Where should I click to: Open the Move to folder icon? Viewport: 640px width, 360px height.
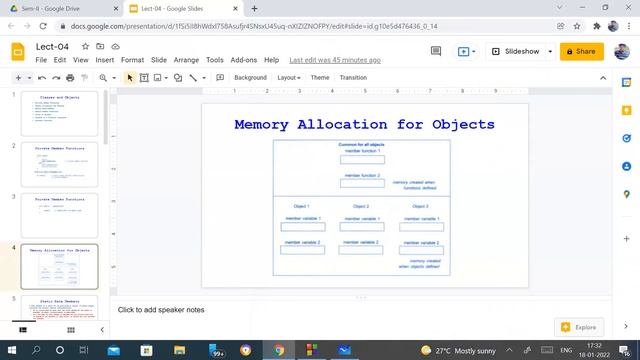100,47
